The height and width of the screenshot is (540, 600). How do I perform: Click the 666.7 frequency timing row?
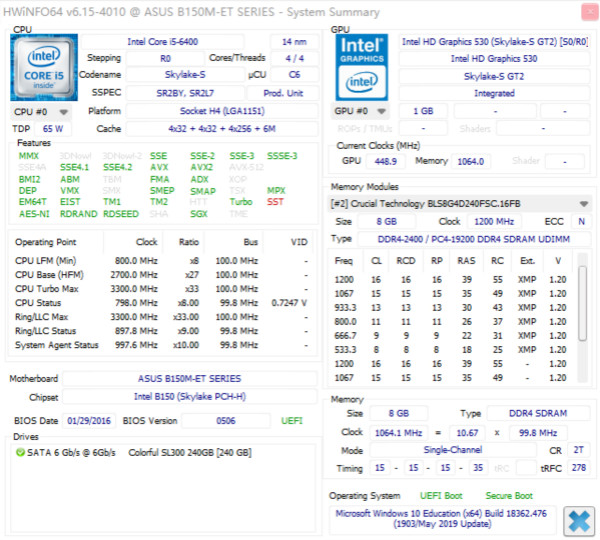[450, 336]
